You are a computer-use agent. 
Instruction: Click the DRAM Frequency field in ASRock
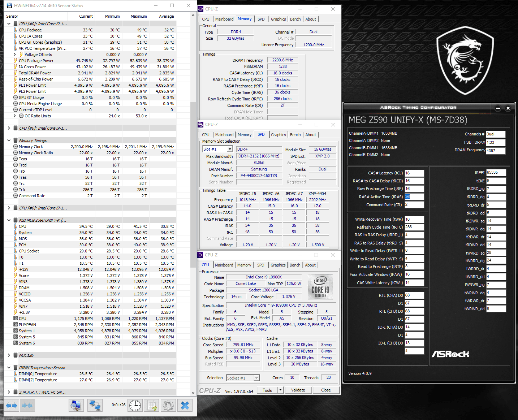pos(496,151)
